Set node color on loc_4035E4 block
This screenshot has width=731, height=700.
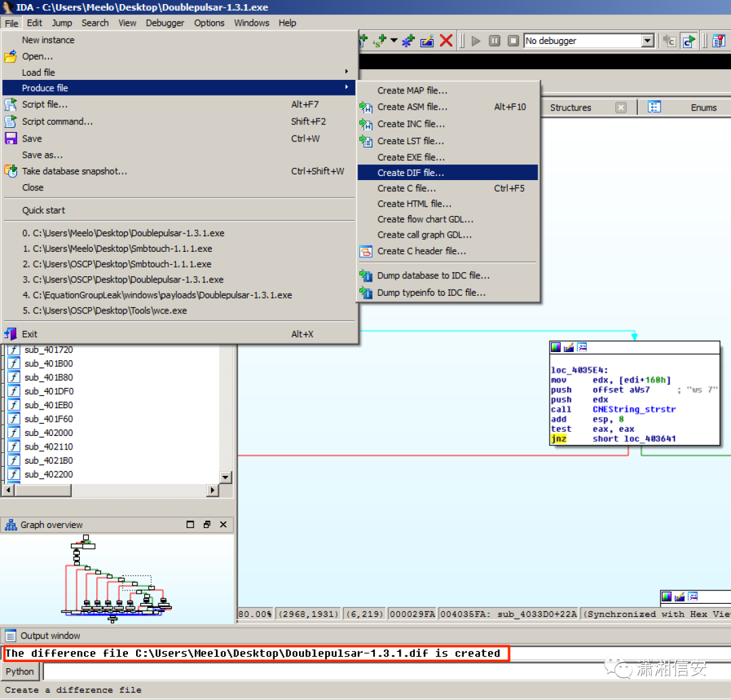pos(556,347)
